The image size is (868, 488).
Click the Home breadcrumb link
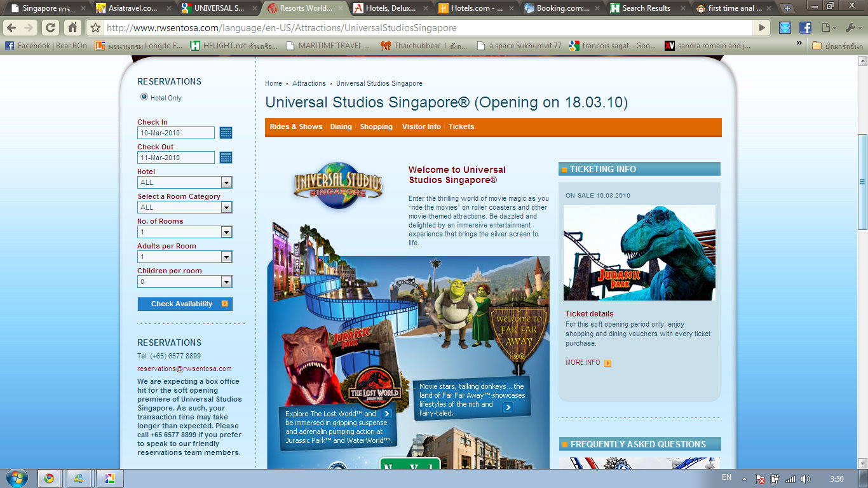[x=273, y=83]
